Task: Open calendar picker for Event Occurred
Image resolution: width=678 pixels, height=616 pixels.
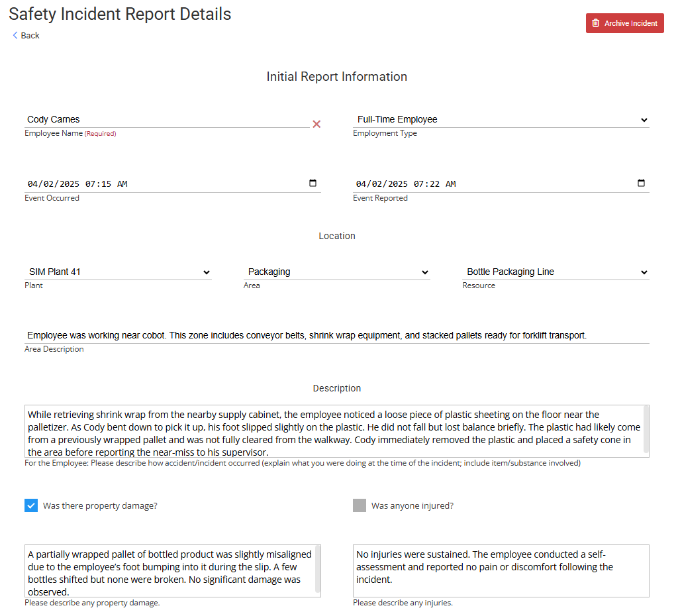Action: click(313, 183)
